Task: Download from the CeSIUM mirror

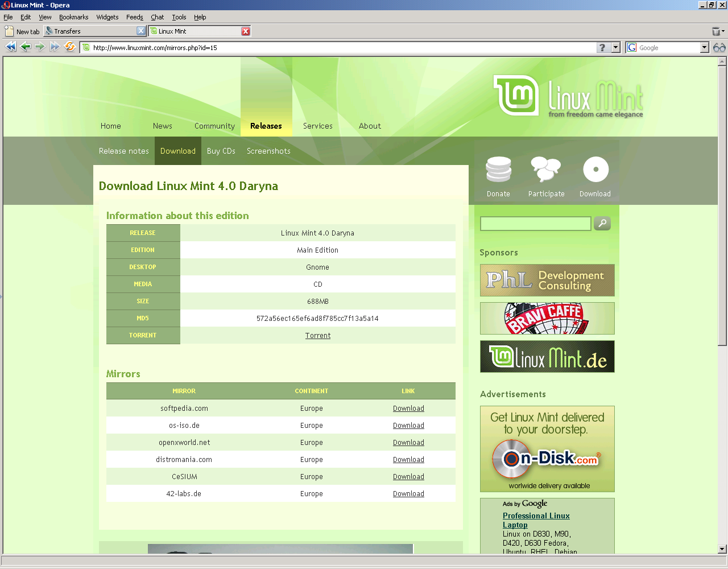Action: coord(408,477)
